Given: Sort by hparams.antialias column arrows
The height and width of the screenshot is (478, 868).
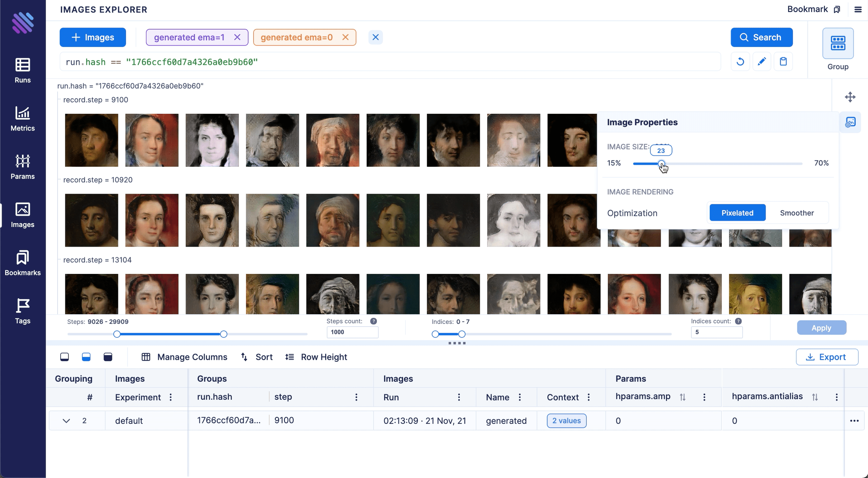Looking at the screenshot, I should click(x=815, y=397).
